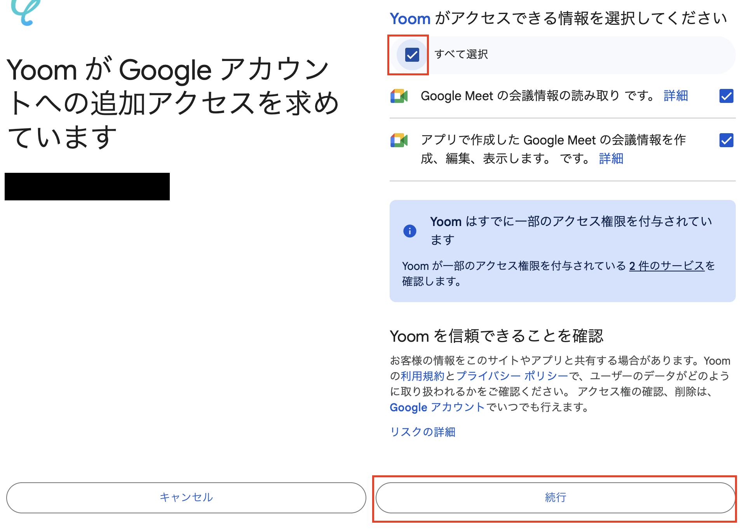Screen dimensions: 756x532
Task: Open the プライバシー ポリシー link
Action: point(512,376)
